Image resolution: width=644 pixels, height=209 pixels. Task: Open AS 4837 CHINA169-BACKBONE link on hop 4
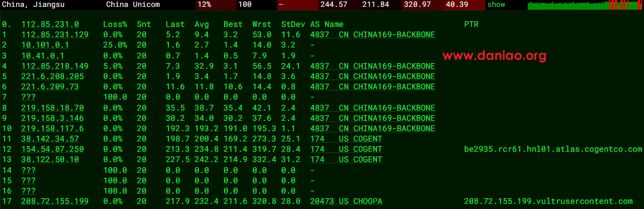click(373, 66)
